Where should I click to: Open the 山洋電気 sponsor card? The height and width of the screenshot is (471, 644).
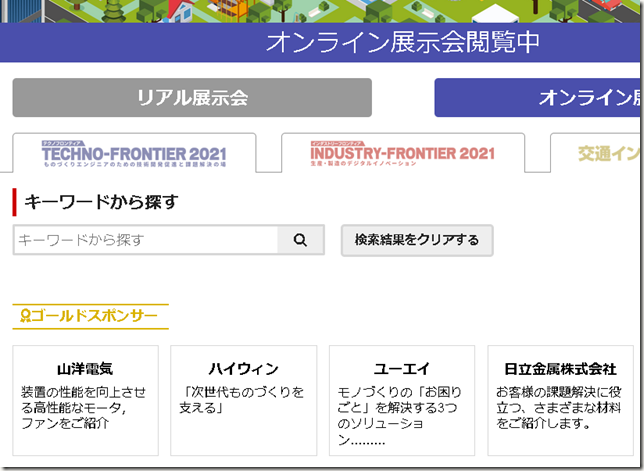85,400
